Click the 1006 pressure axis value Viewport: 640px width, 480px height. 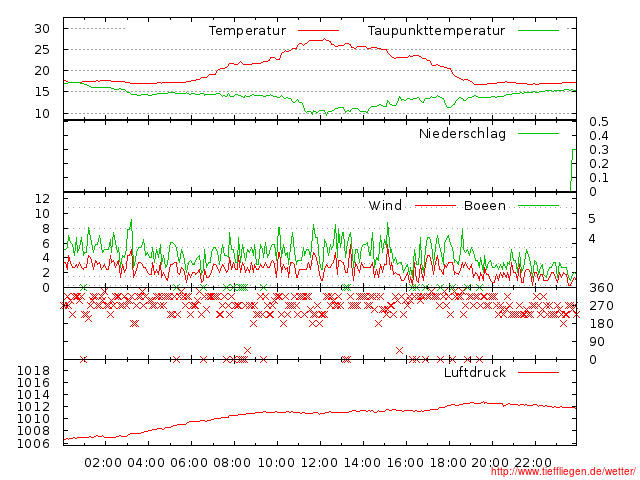pyautogui.click(x=33, y=443)
